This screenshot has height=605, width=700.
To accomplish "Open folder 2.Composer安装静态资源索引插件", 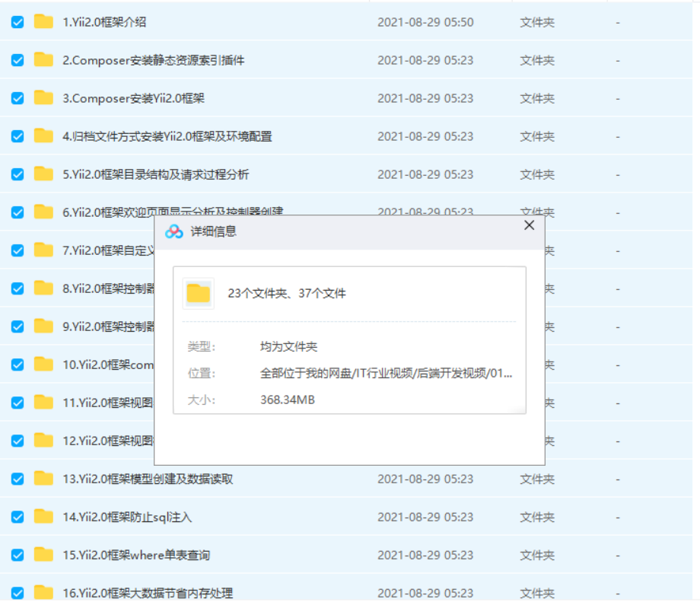I will point(154,60).
